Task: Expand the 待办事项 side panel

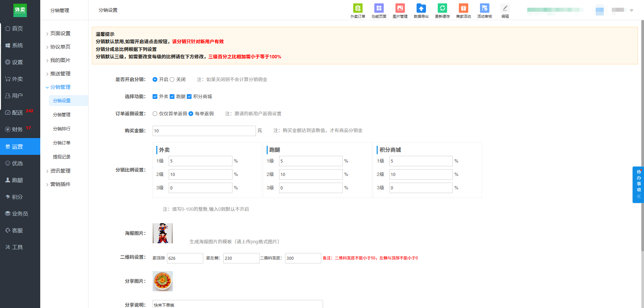Action: [638, 185]
